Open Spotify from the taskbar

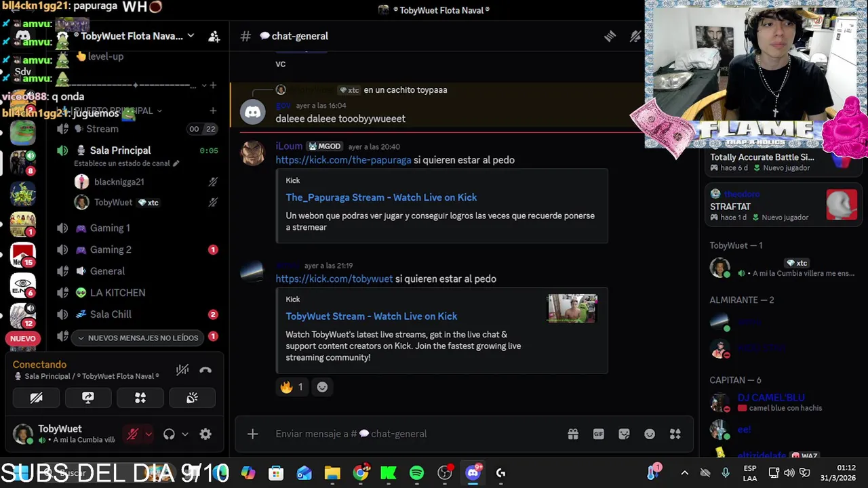point(416,473)
